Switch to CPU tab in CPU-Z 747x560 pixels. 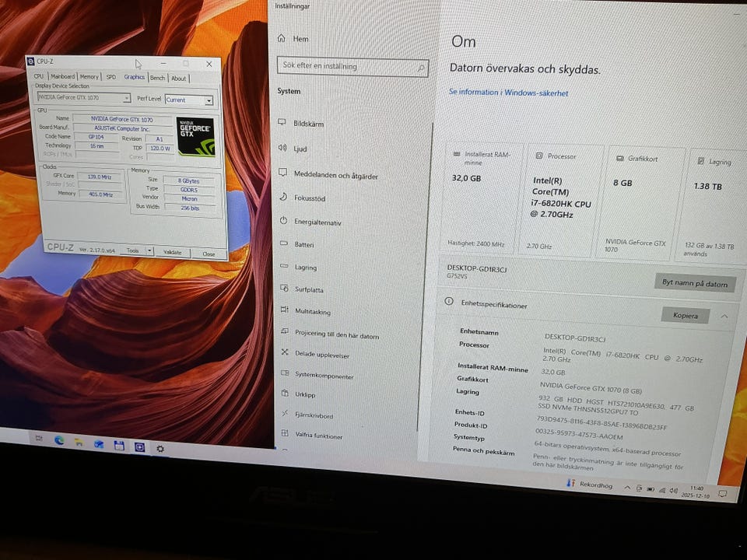(x=39, y=76)
